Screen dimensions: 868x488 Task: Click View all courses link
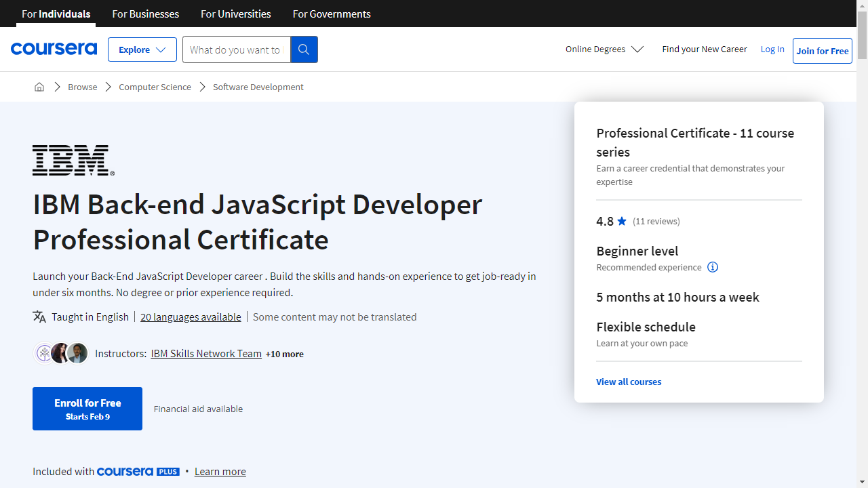point(629,382)
